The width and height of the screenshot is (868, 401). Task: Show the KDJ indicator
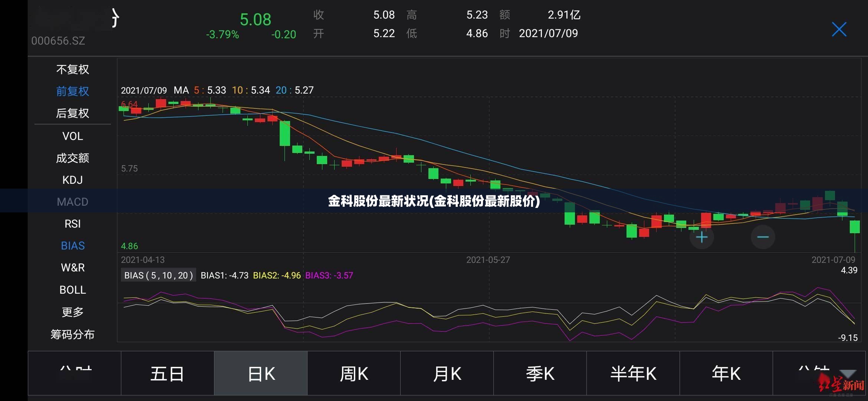tap(73, 180)
